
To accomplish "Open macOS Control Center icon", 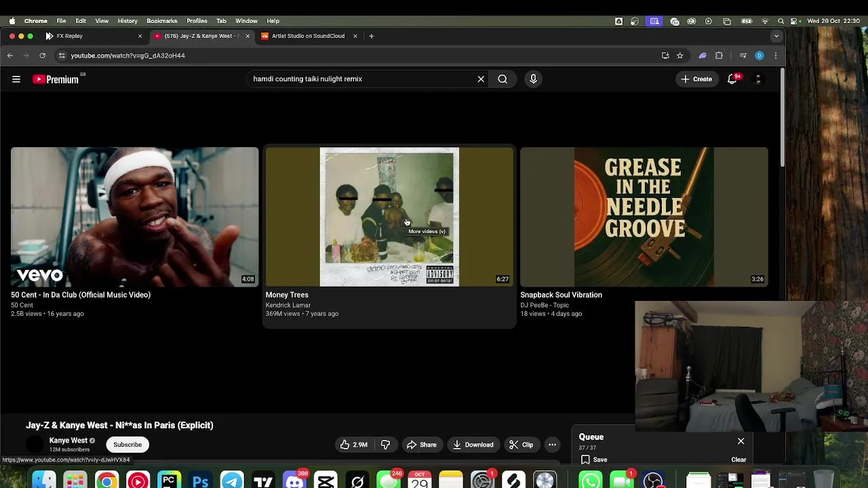I will click(x=794, y=21).
